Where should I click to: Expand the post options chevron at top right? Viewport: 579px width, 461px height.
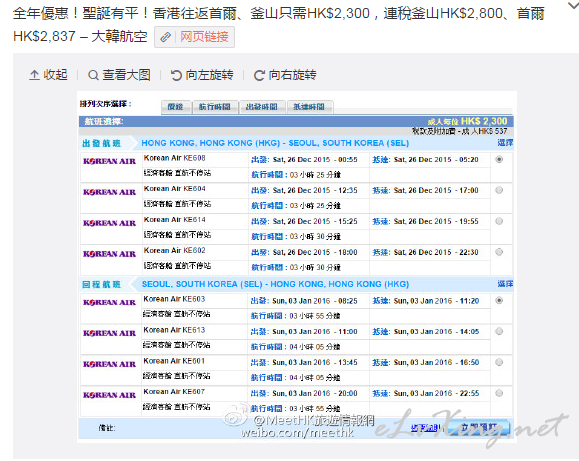573,5
